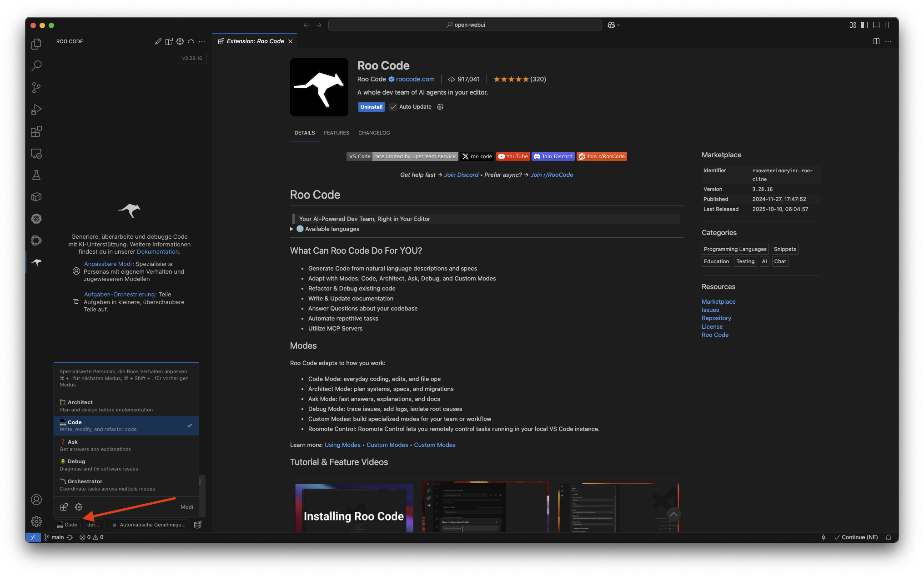Toggle the bottom panel visibility
The width and height of the screenshot is (924, 576).
[x=876, y=25]
